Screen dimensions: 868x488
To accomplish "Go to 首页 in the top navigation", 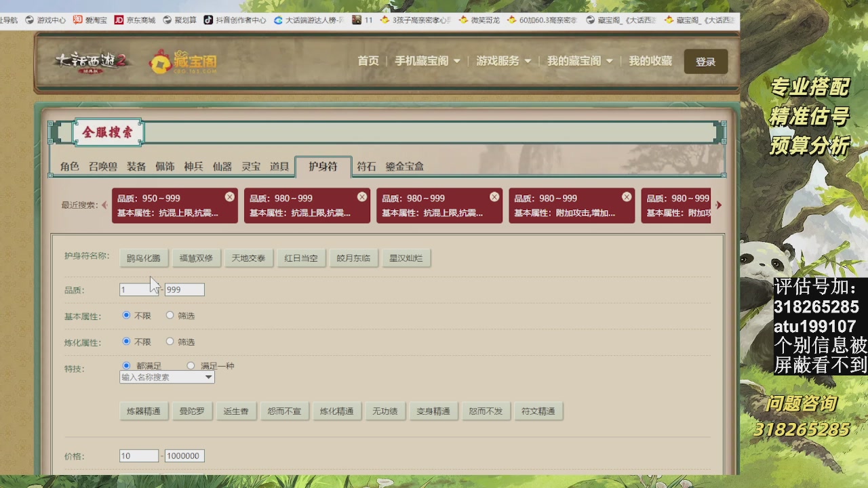I will (x=368, y=61).
